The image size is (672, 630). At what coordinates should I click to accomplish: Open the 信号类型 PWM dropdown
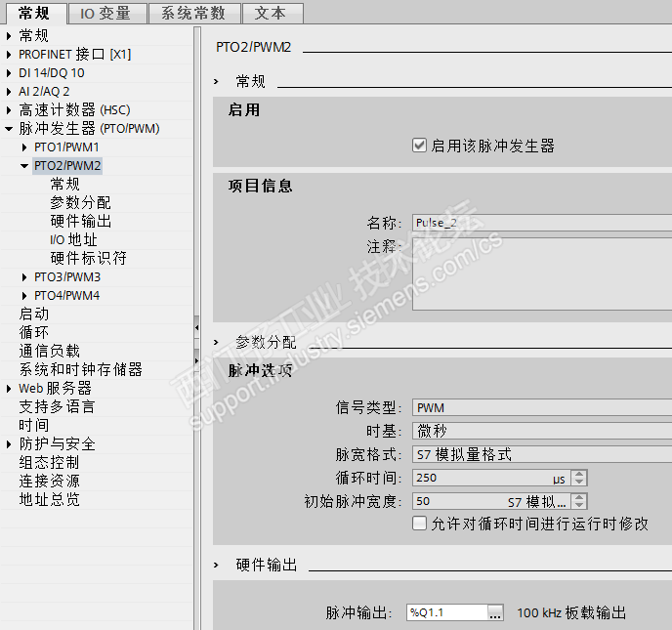click(x=542, y=407)
